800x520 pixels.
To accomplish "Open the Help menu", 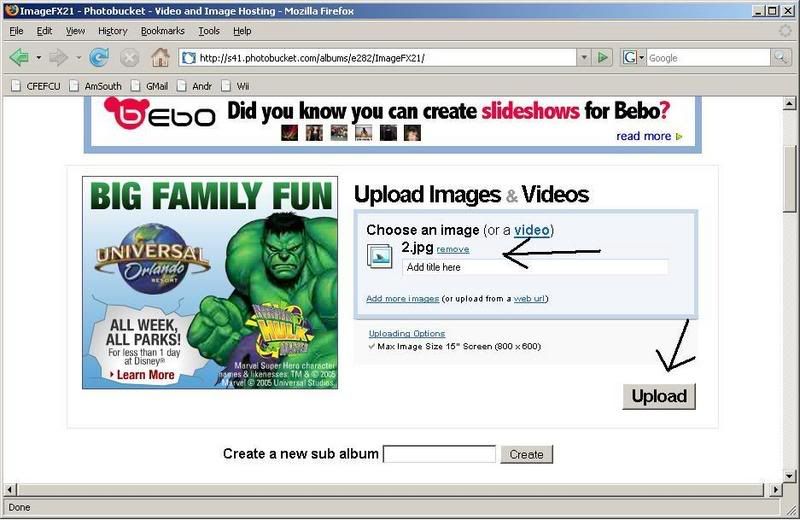I will click(x=242, y=31).
